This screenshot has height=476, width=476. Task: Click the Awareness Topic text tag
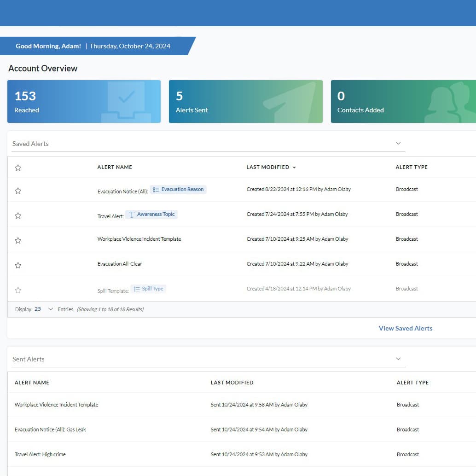tap(151, 214)
